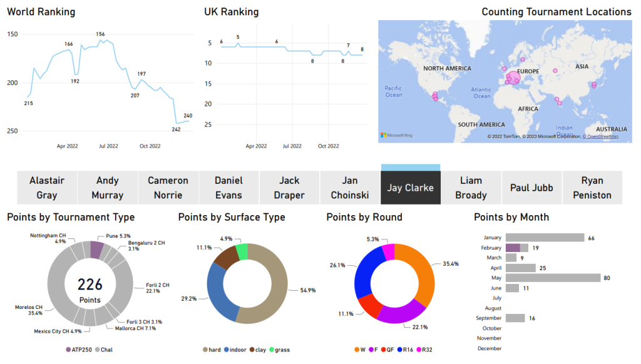This screenshot has width=641, height=364.
Task: Click the large Europe bubble on map
Action: coord(513,78)
